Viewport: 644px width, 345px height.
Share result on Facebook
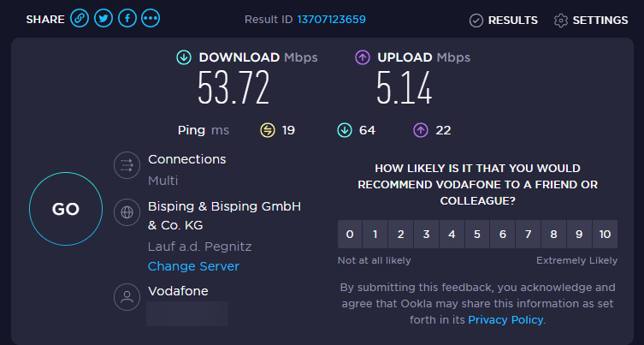point(127,19)
